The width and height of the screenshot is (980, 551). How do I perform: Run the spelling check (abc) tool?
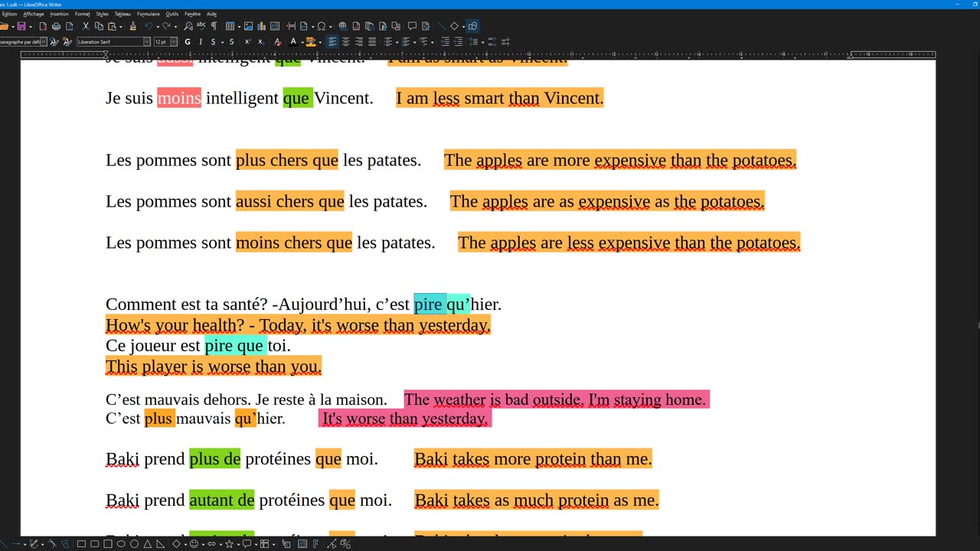pyautogui.click(x=201, y=26)
